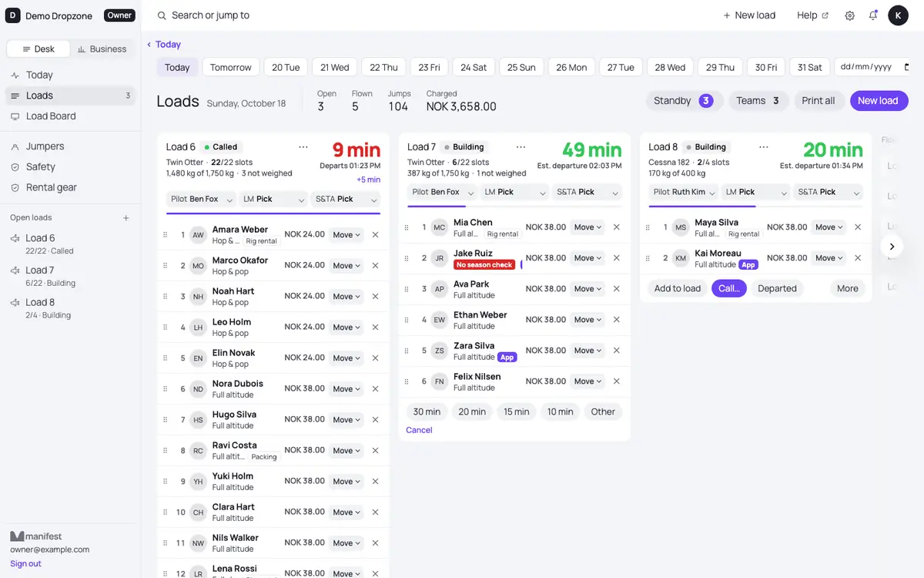
Task: Go to Today in sidebar
Action: [x=70, y=75]
